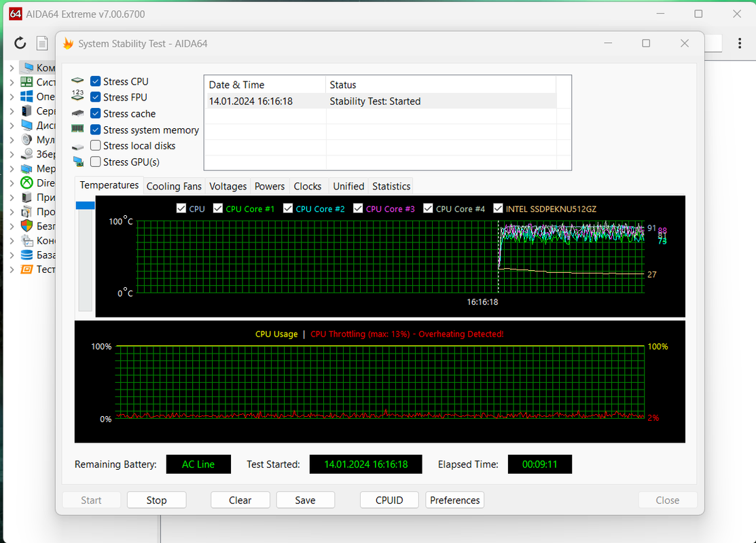Select the database icon in the sidebar
This screenshot has height=543, width=756.
point(27,255)
